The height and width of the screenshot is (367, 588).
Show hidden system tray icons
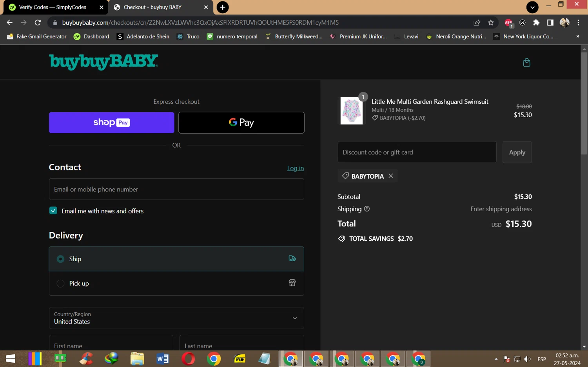(x=496, y=359)
